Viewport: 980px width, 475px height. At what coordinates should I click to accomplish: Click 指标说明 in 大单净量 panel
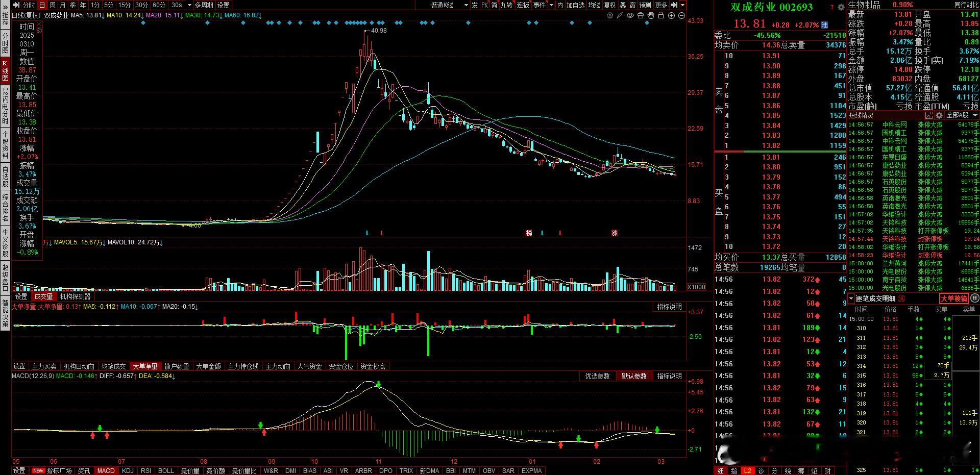669,307
